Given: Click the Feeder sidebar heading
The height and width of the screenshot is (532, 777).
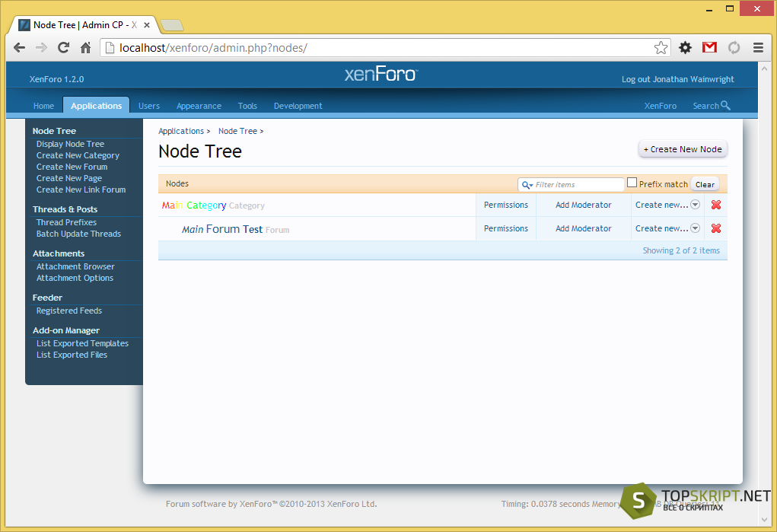Looking at the screenshot, I should tap(47, 298).
